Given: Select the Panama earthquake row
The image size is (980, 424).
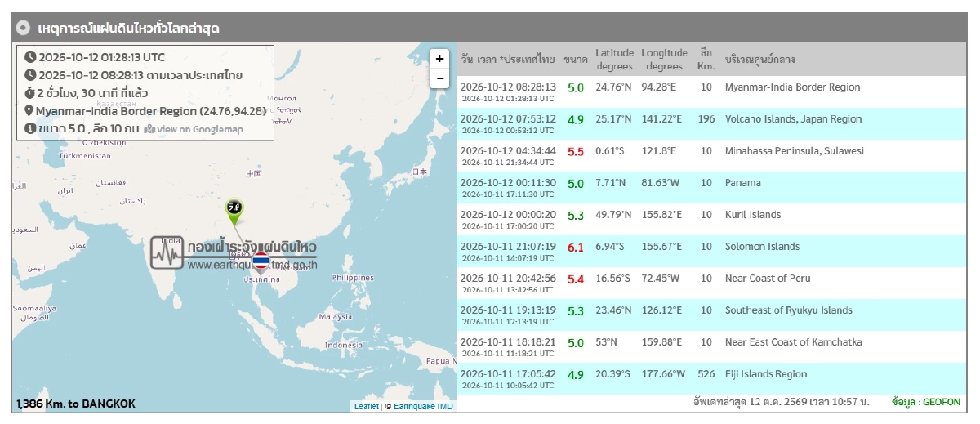Looking at the screenshot, I should click(710, 187).
